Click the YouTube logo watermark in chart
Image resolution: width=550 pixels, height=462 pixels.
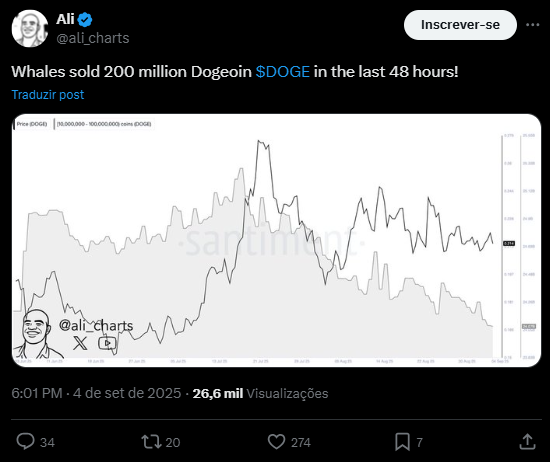click(x=107, y=343)
